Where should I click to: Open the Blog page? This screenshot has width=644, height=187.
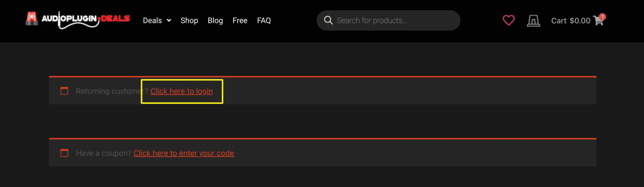point(215,20)
